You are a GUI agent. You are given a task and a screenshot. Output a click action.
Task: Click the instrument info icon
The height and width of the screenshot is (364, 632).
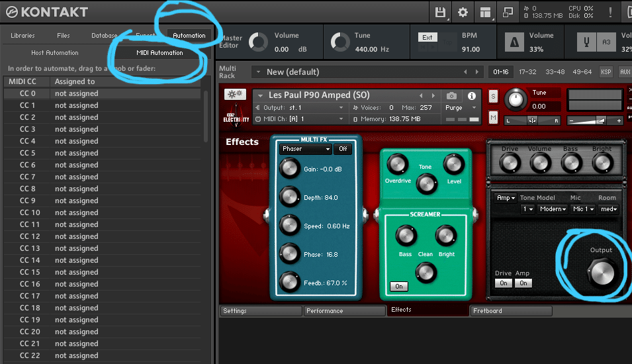(x=471, y=95)
